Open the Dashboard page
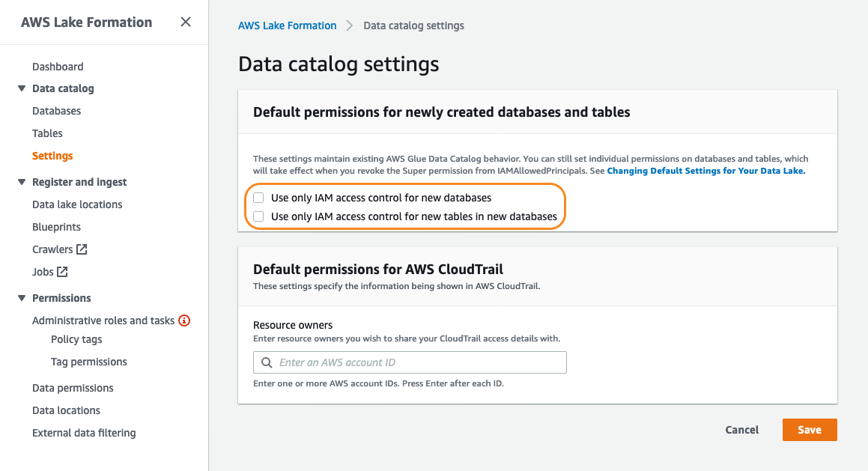This screenshot has width=868, height=471. [58, 67]
